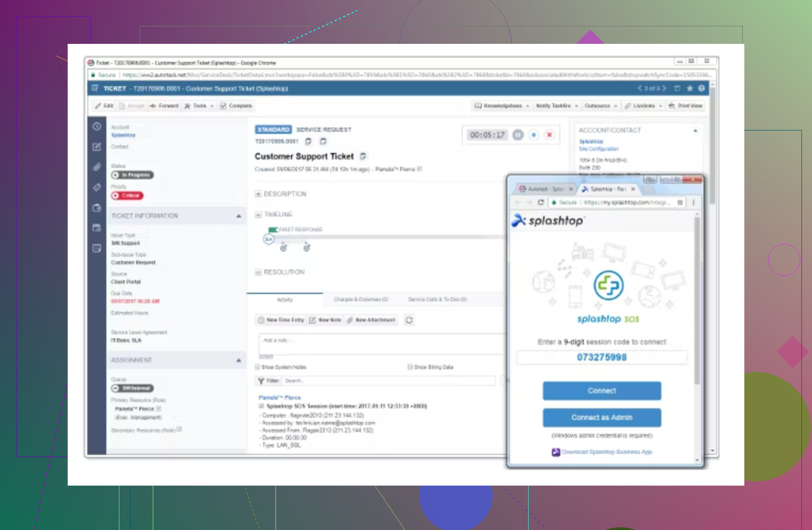
Task: Click the paperclip attachment icon in left sidebar
Action: tap(97, 167)
